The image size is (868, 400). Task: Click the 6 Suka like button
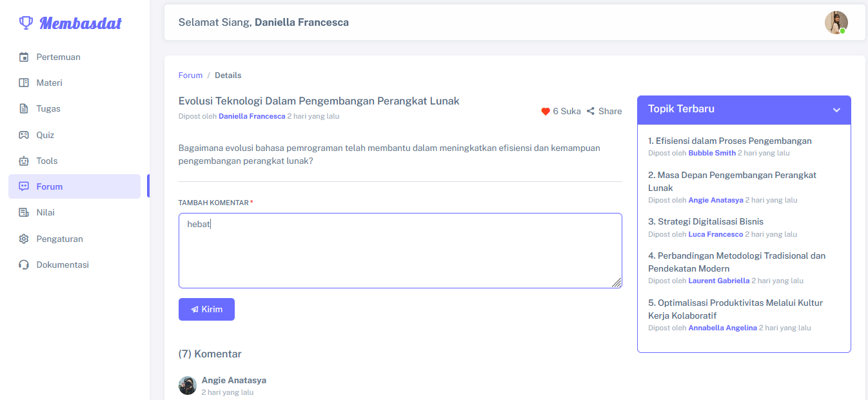click(x=561, y=111)
